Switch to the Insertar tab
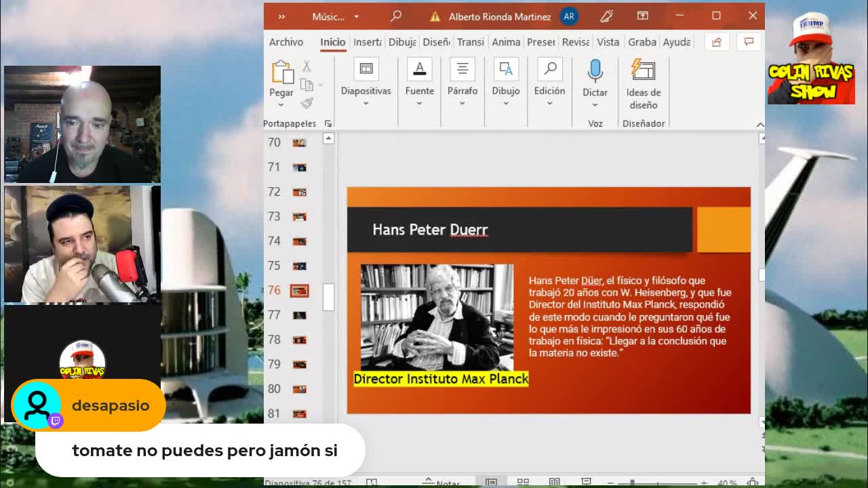Image resolution: width=868 pixels, height=488 pixels. (368, 42)
